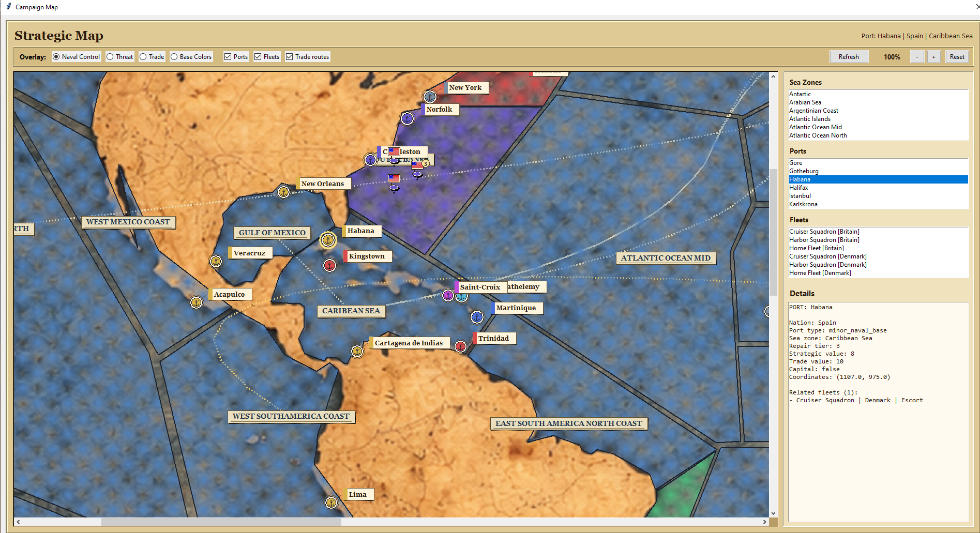Click the map scroll down arrow

point(773,513)
